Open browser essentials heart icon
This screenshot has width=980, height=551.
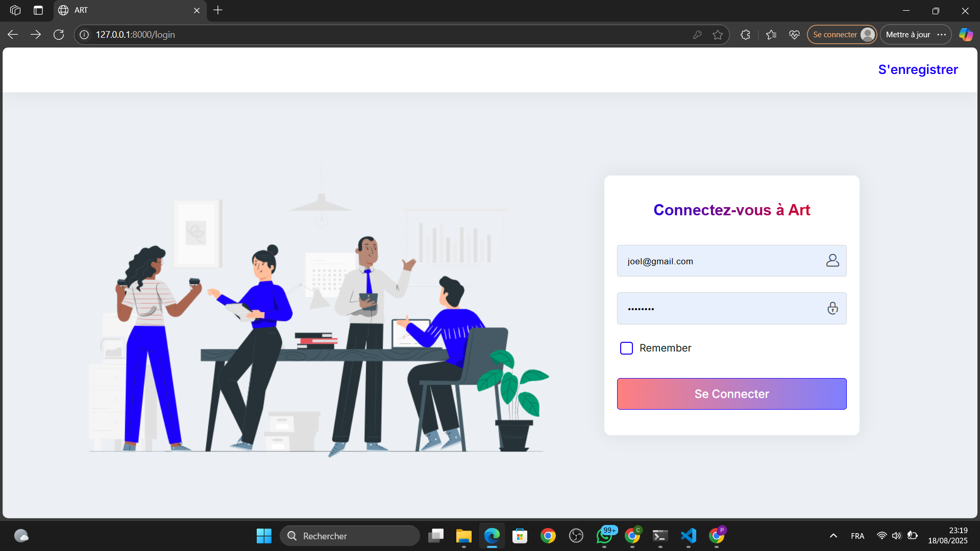(x=794, y=35)
